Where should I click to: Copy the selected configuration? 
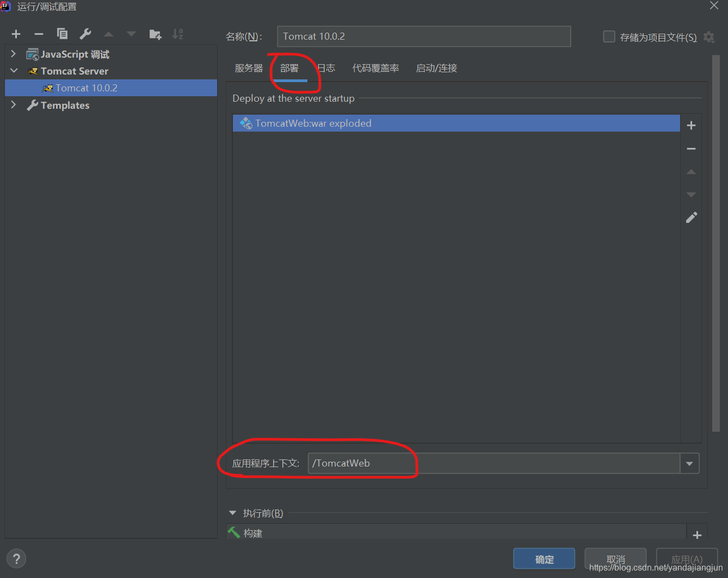[62, 34]
